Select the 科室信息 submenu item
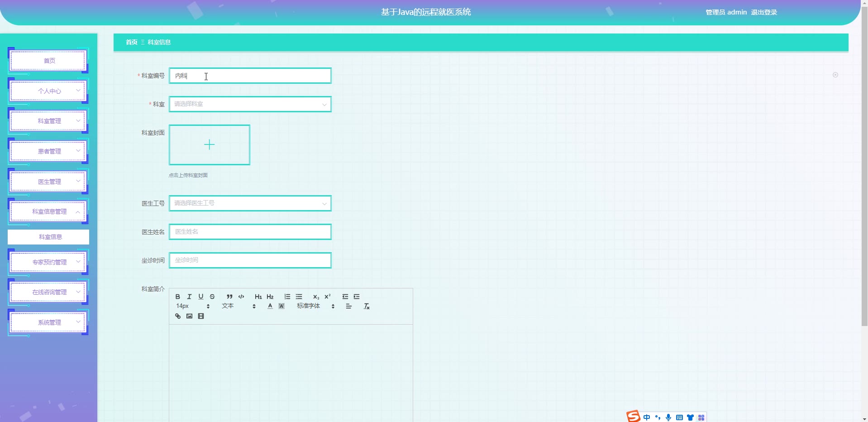The width and height of the screenshot is (868, 422). click(48, 237)
